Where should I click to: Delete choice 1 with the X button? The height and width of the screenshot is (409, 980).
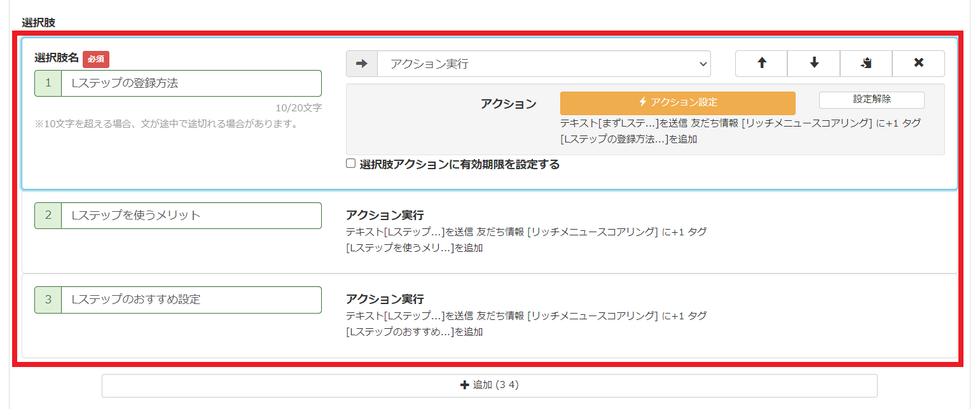pos(918,64)
